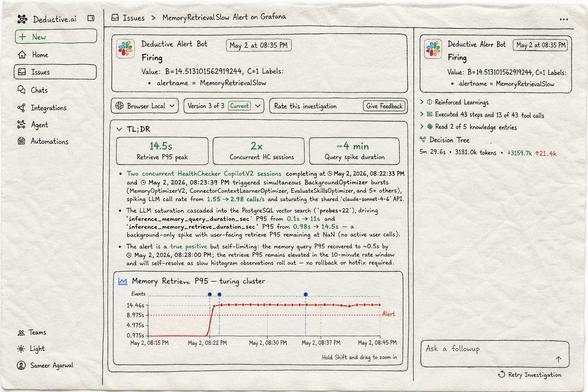Image resolution: width=588 pixels, height=392 pixels.
Task: Click first event marker on the chart
Action: tap(210, 294)
